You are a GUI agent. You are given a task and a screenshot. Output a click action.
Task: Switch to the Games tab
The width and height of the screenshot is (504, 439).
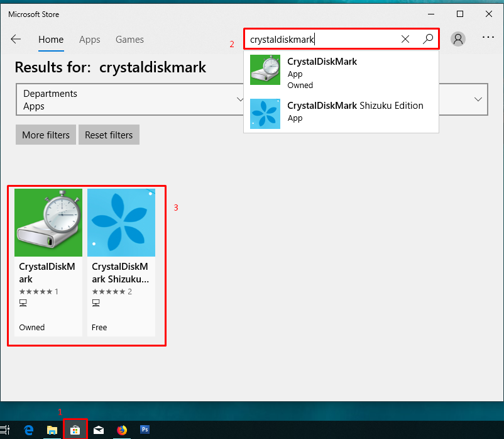[x=129, y=39]
